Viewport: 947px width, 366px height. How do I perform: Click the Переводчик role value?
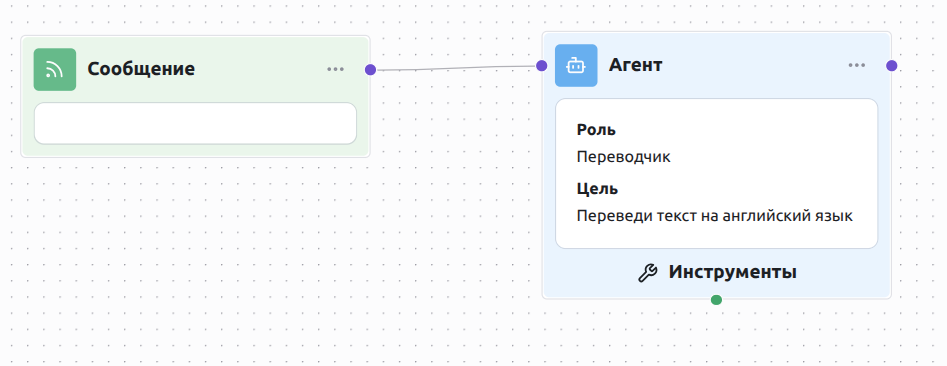click(x=624, y=158)
